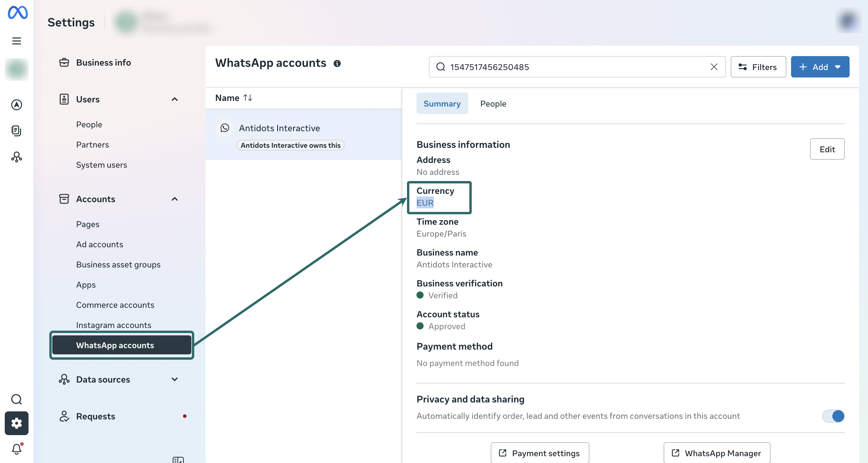Screen dimensions: 868x463
Task: Collapse the Users section
Action: tap(175, 99)
